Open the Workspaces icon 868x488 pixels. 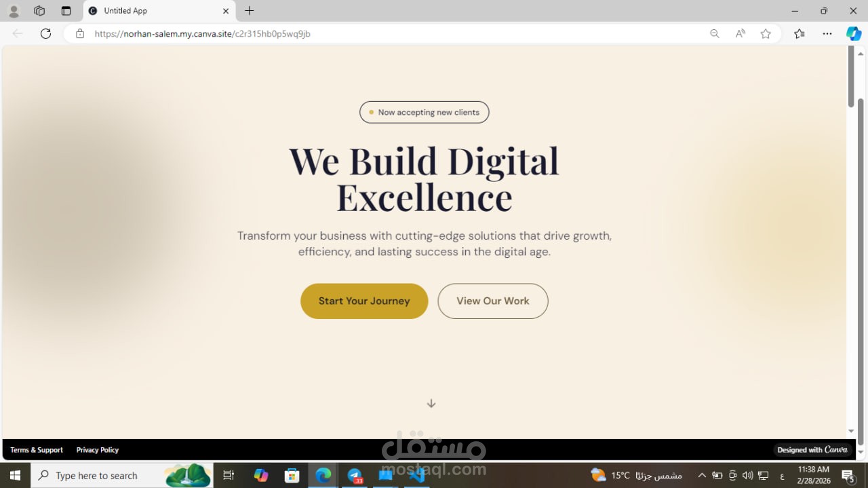pos(39,11)
